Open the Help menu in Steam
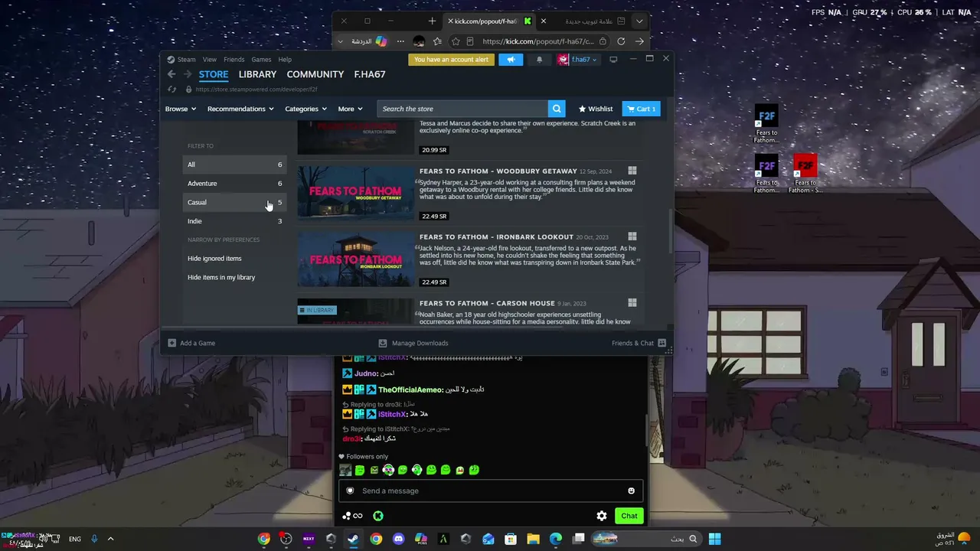This screenshot has height=551, width=980. tap(285, 60)
